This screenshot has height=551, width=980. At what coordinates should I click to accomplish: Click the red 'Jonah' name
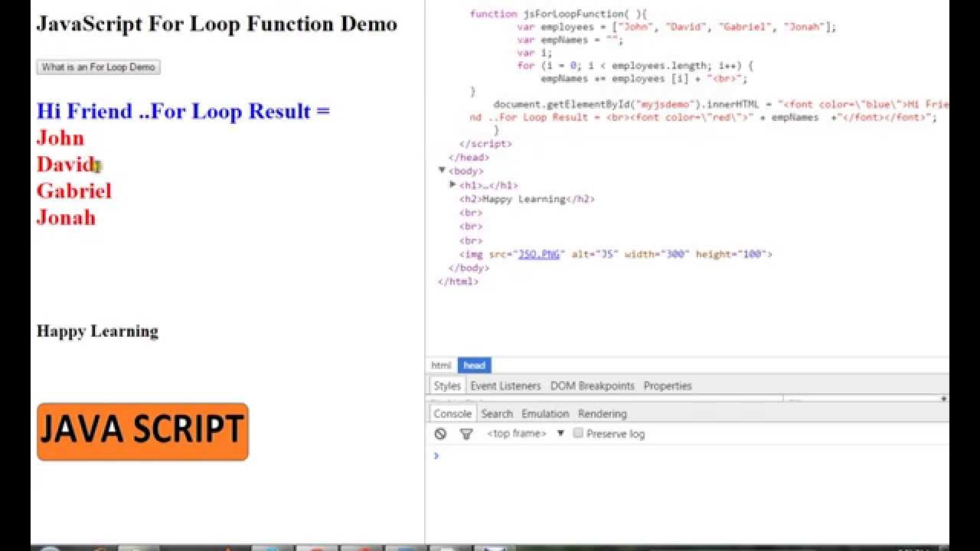coord(66,217)
